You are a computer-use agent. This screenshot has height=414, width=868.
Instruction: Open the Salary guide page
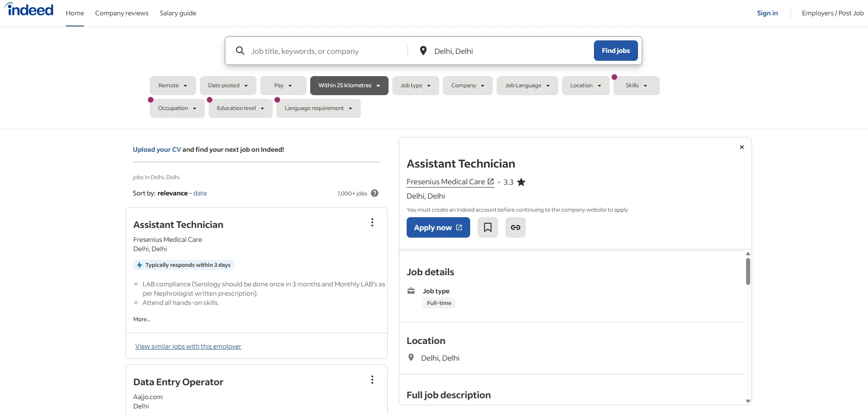[178, 13]
